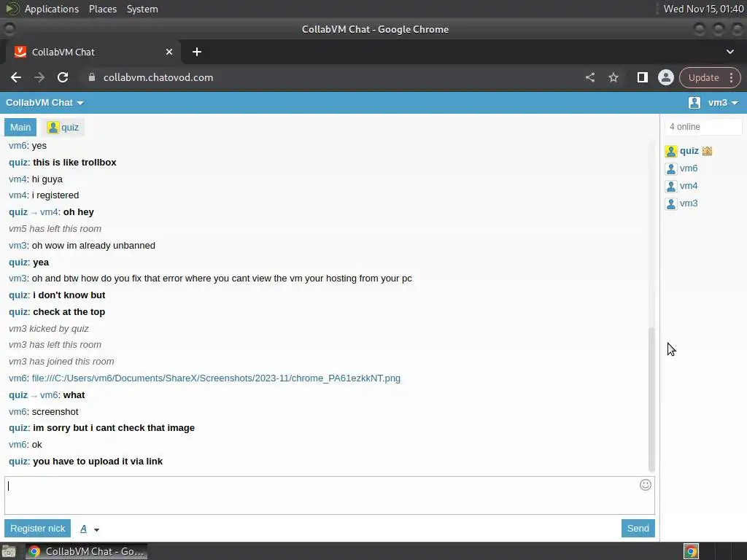The width and height of the screenshot is (747, 560).
Task: Open the Chrome profile avatar
Action: [665, 77]
